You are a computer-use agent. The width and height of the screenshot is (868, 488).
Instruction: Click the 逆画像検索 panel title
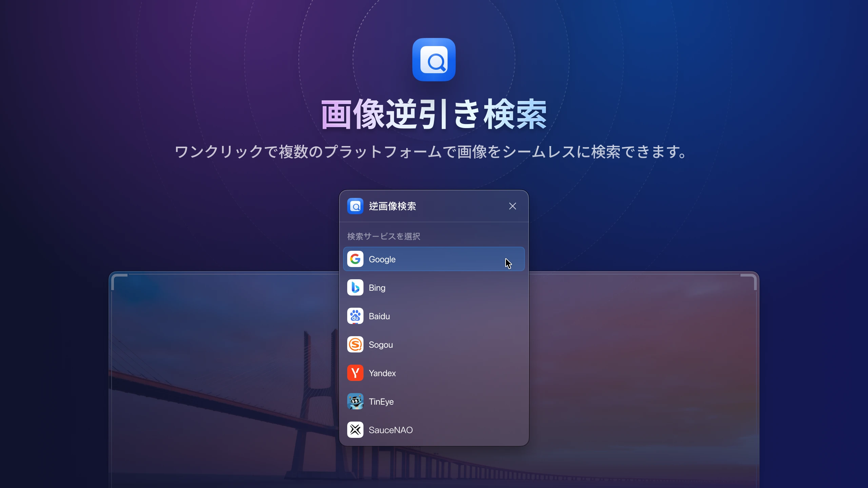click(392, 206)
